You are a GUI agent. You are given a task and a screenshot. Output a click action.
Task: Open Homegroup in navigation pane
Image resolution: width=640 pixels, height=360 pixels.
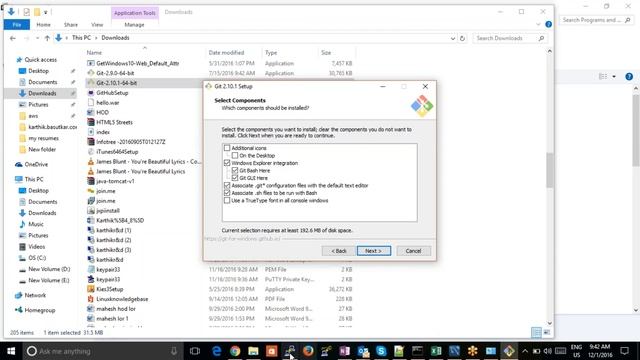tap(39, 310)
